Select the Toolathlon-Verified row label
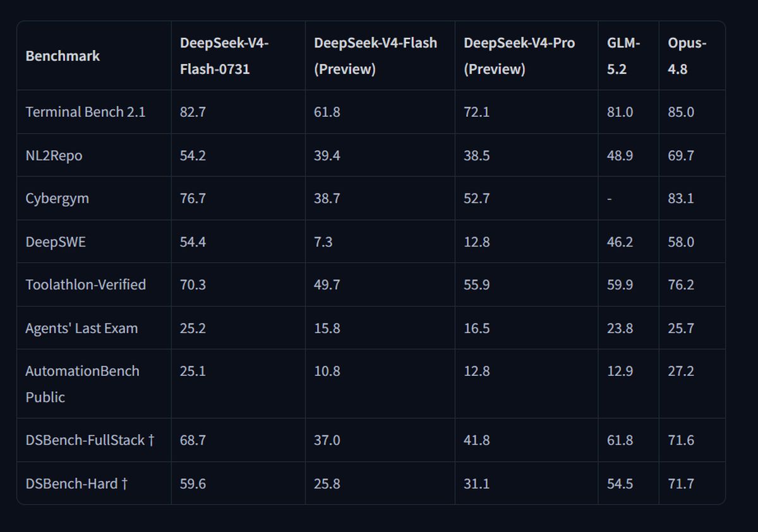Image resolution: width=758 pixels, height=532 pixels. (x=85, y=285)
